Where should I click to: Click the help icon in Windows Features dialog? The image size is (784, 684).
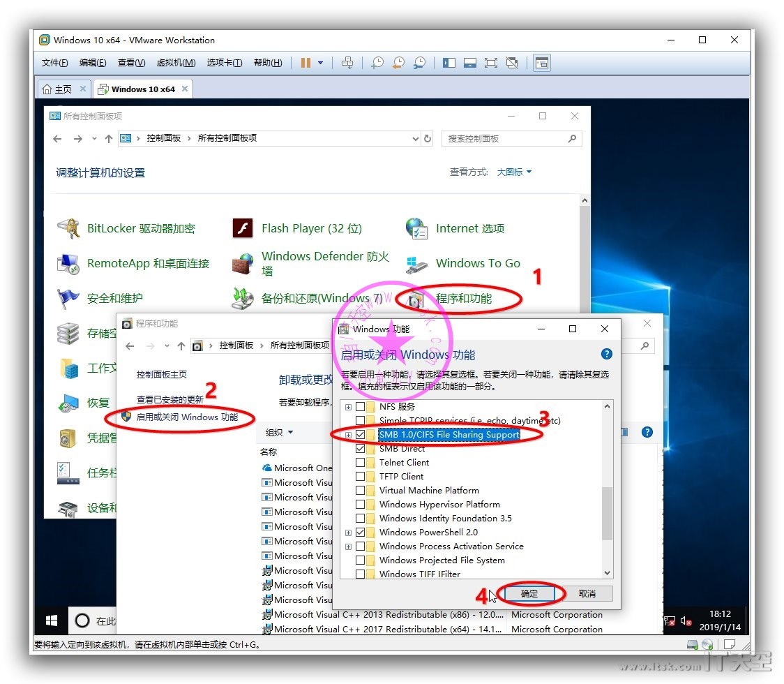pos(607,355)
